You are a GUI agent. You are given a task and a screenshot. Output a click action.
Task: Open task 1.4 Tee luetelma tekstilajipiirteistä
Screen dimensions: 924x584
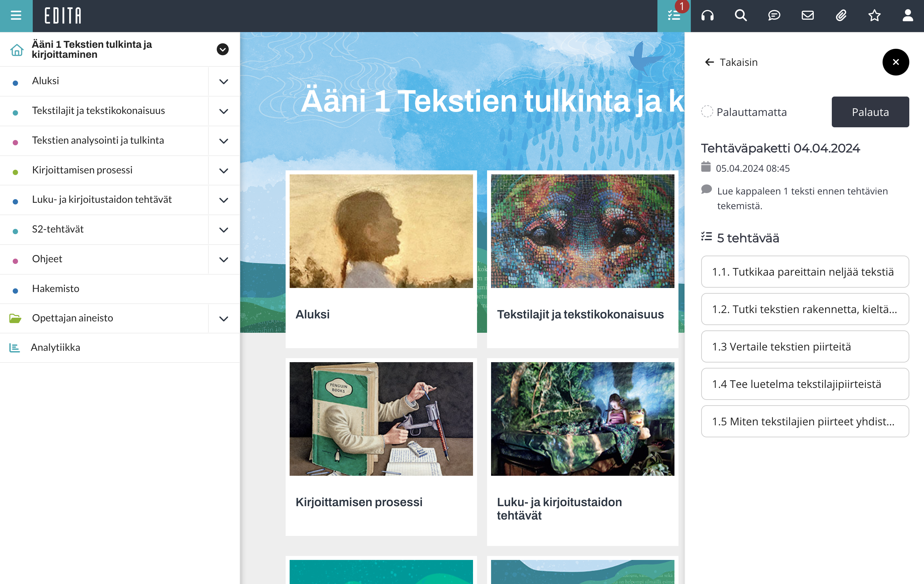pos(805,384)
